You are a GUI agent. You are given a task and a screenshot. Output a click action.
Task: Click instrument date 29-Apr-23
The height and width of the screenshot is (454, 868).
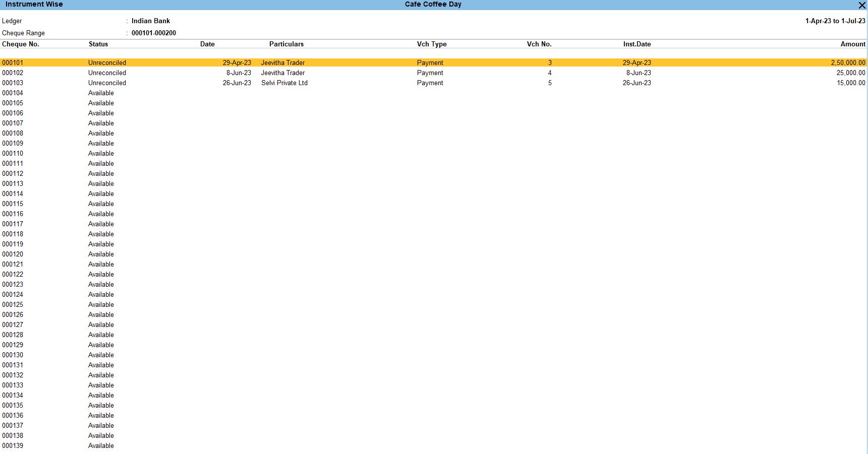click(x=636, y=62)
